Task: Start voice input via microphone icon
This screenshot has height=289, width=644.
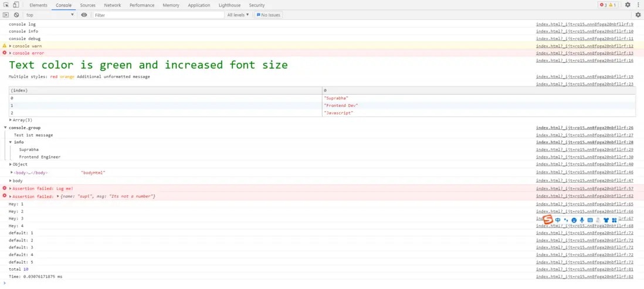Action: (x=582, y=220)
